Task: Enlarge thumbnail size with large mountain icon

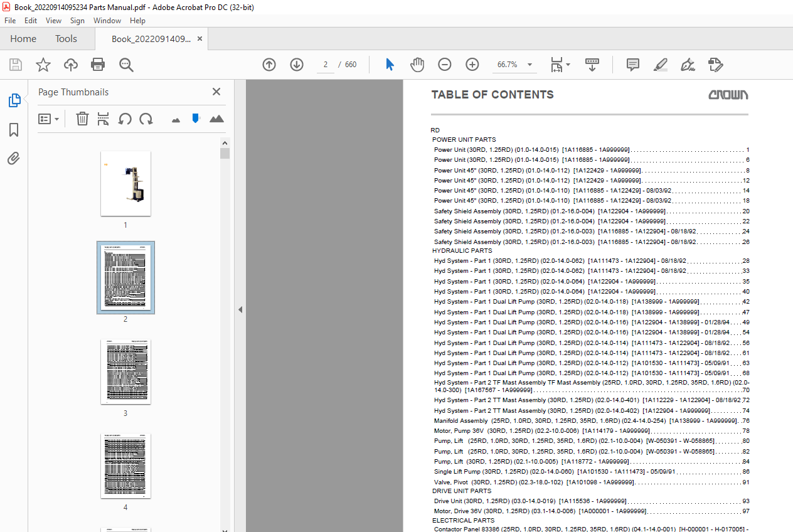Action: [x=216, y=119]
